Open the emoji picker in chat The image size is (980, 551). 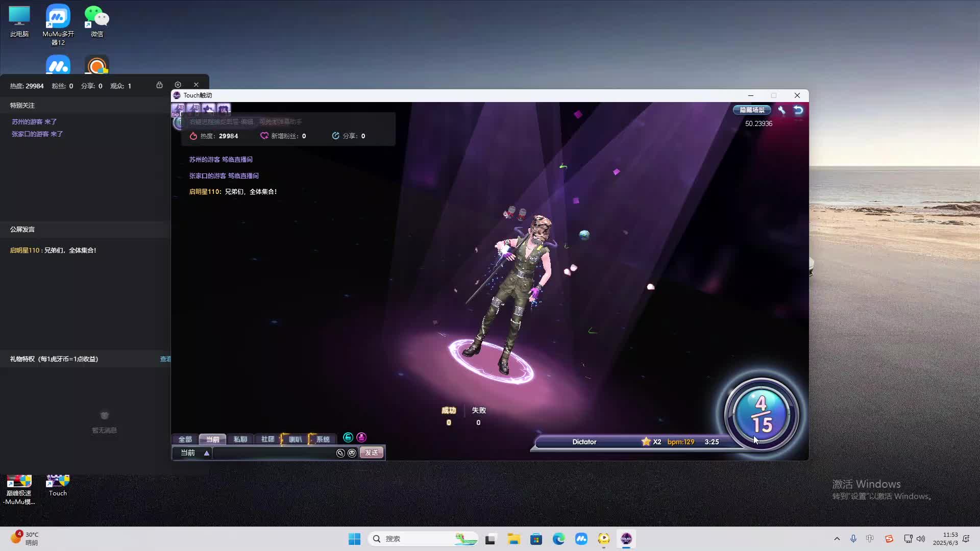(x=352, y=453)
